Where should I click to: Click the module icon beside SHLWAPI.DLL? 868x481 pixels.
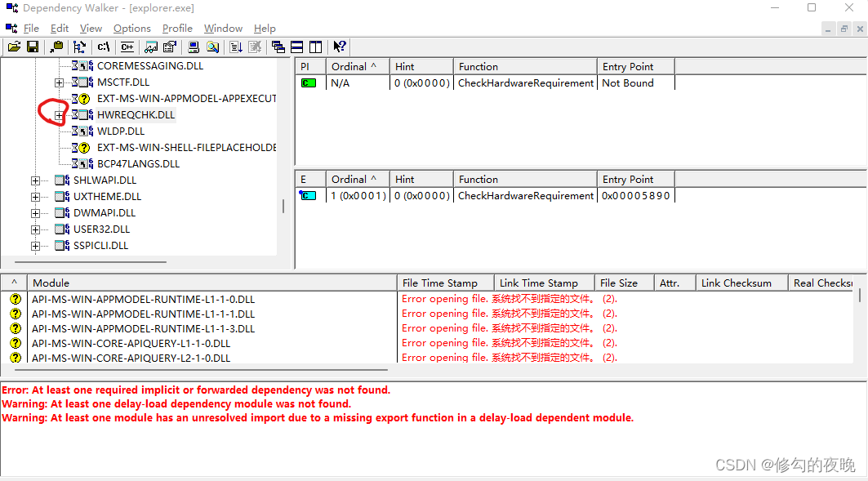point(63,180)
